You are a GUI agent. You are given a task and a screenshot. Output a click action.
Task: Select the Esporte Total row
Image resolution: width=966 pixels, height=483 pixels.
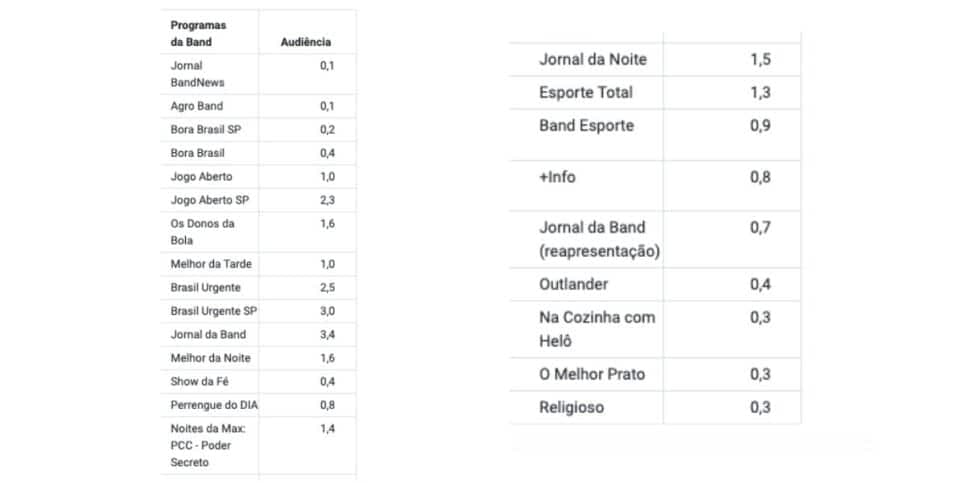coord(656,93)
